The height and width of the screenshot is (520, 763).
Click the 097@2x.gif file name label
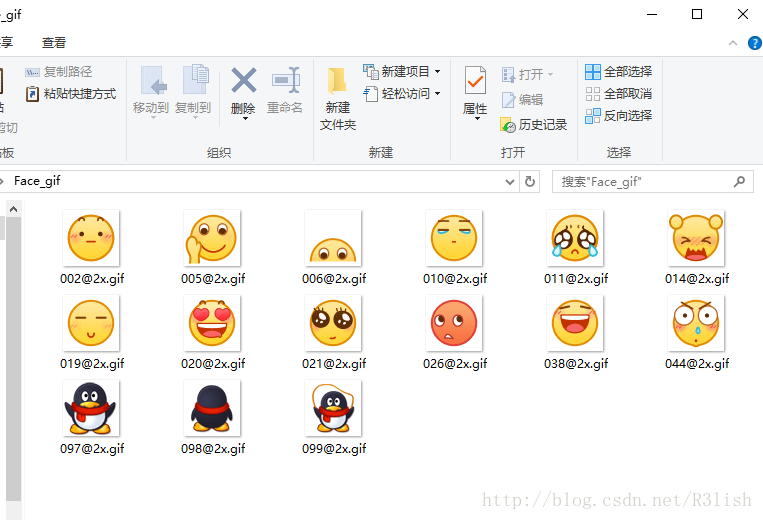pyautogui.click(x=92, y=448)
